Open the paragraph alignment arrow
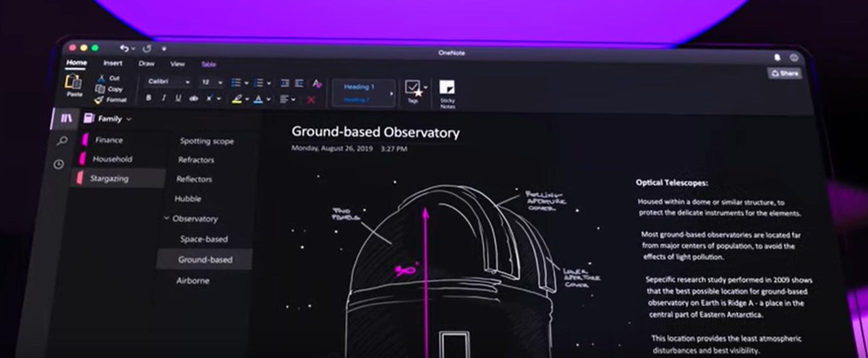The width and height of the screenshot is (868, 358). tap(293, 100)
